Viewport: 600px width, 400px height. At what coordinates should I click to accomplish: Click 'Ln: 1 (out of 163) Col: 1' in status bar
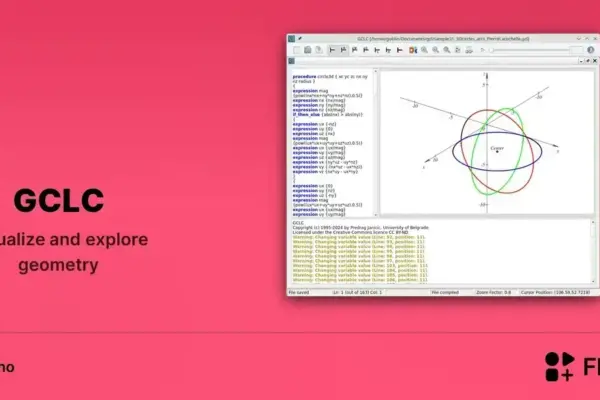357,292
